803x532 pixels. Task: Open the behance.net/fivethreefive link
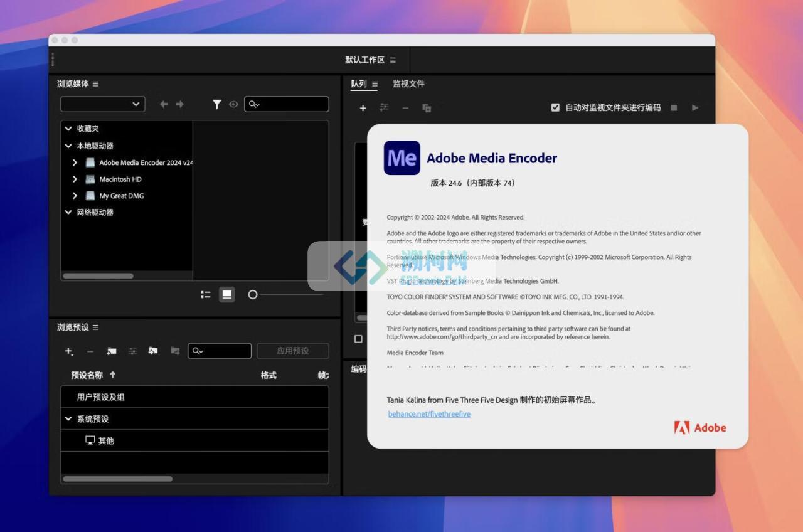pyautogui.click(x=429, y=414)
